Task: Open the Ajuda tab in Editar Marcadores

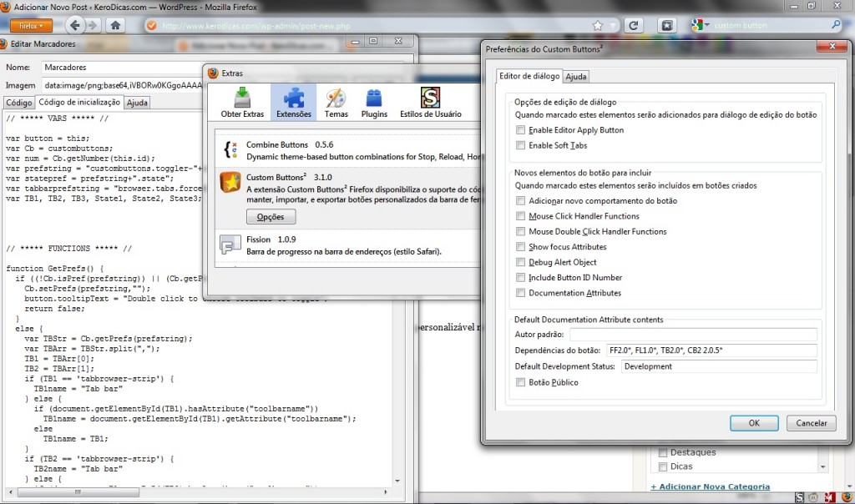Action: click(x=137, y=103)
